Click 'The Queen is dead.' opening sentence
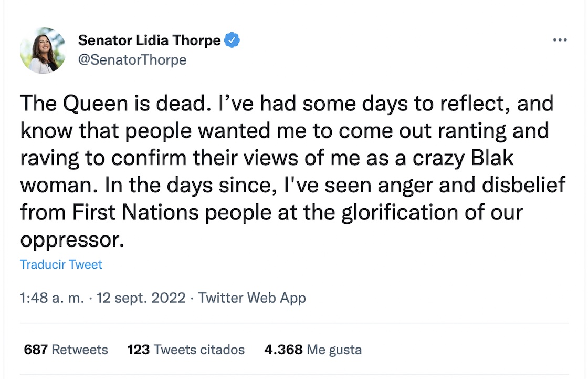 (112, 103)
